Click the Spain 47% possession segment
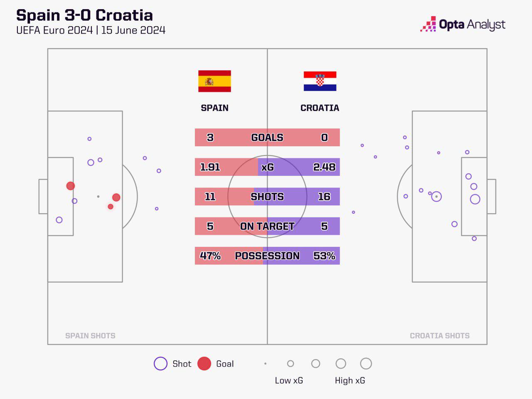The width and height of the screenshot is (532, 399). tap(229, 256)
